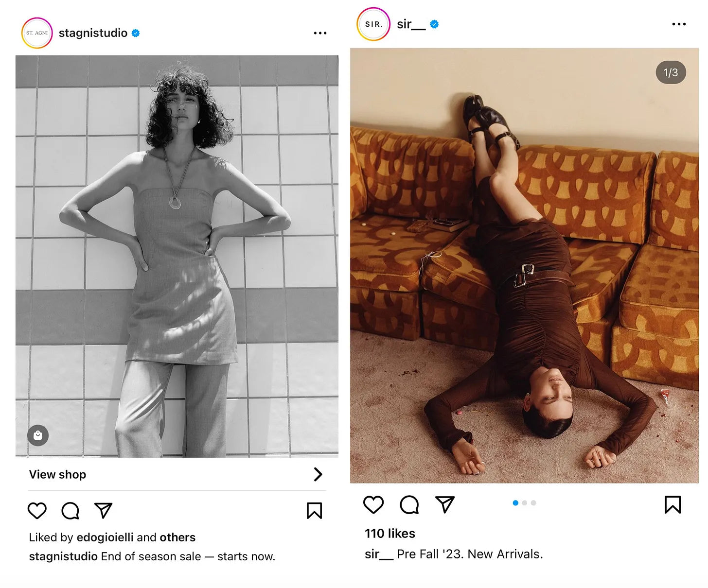Go to sir__ profile from header username
The width and height of the screenshot is (708, 588).
click(411, 24)
